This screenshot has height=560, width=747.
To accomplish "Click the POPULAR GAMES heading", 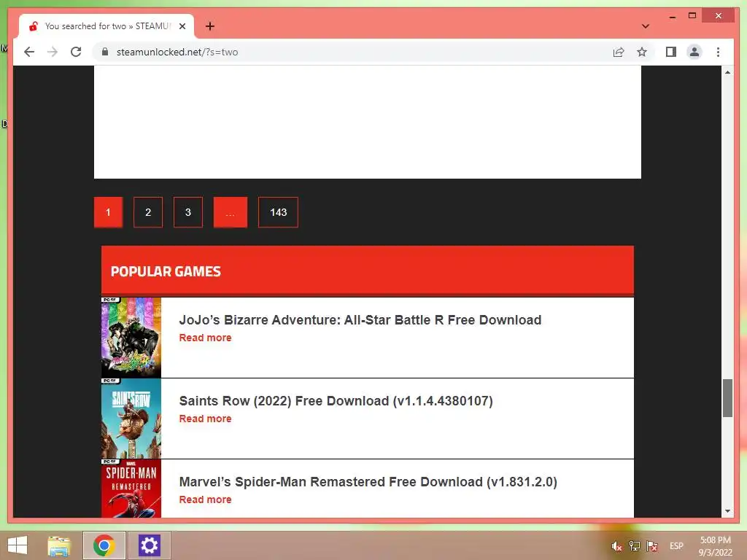I will click(x=166, y=271).
